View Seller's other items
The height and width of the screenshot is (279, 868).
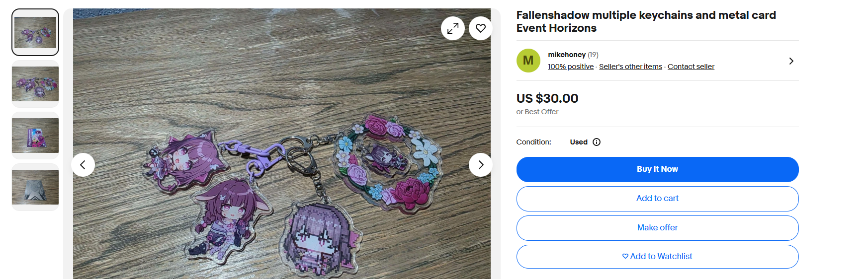(x=630, y=67)
